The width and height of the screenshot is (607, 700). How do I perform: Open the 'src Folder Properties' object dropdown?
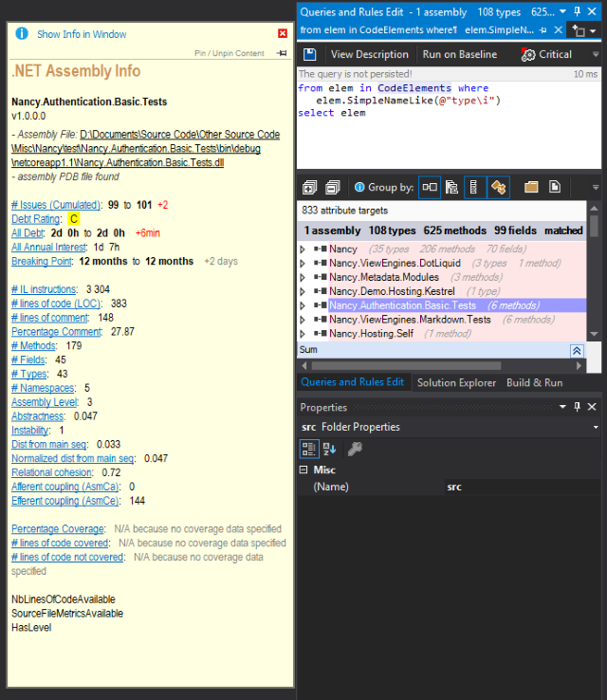[596, 427]
